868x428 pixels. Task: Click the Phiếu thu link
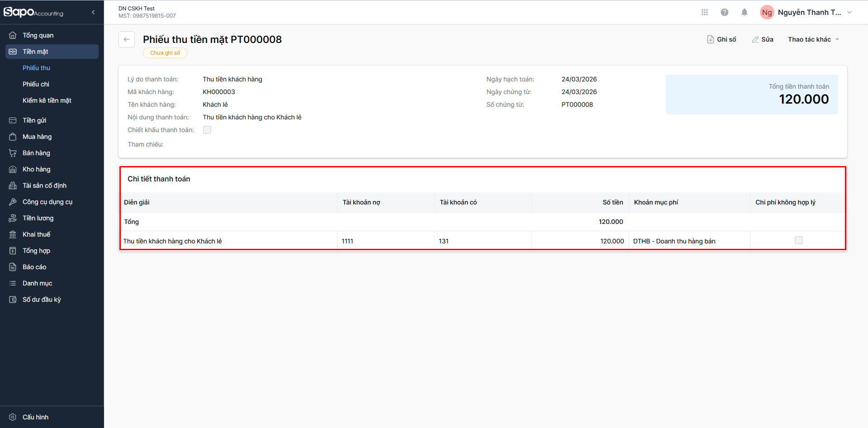(36, 68)
